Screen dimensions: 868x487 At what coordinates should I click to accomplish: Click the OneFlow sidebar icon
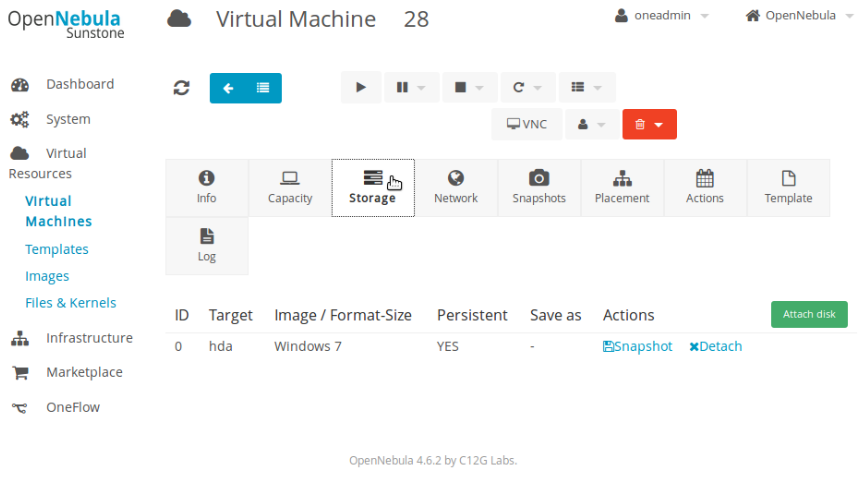[20, 408]
